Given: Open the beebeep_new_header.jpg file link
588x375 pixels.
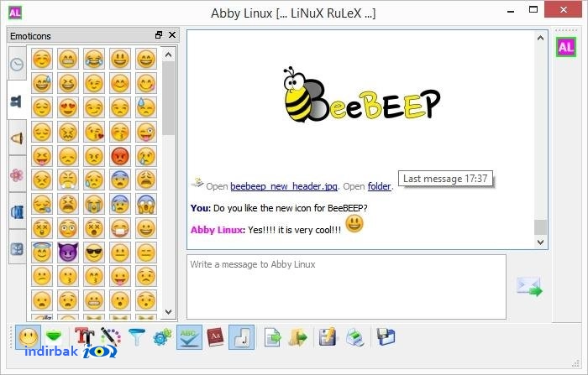Looking at the screenshot, I should pos(284,186).
